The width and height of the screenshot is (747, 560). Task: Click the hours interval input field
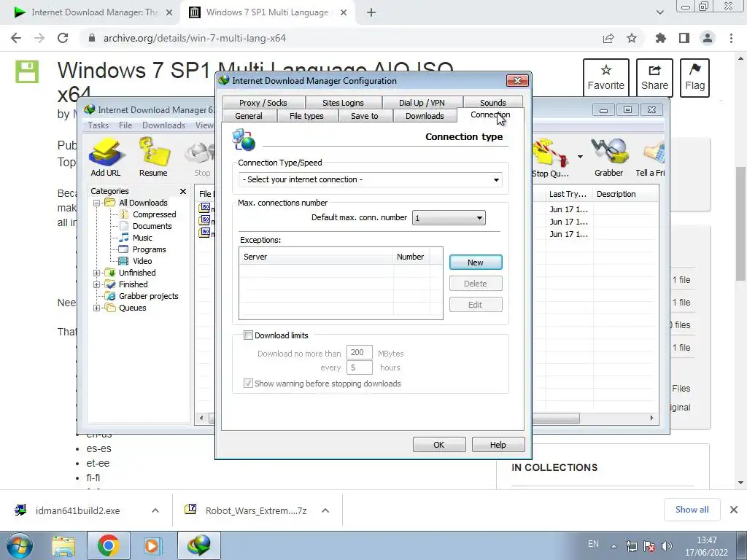click(359, 367)
